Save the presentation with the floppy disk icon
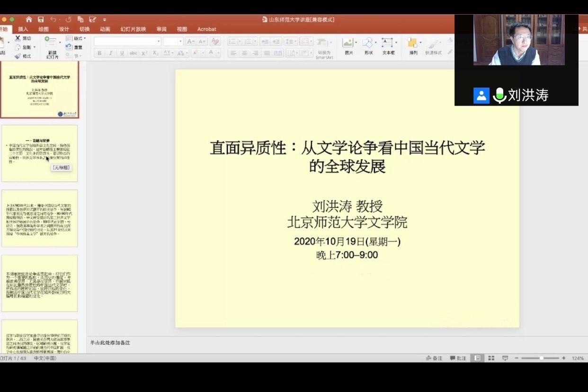Screen dimensions: 588x392 tap(41, 19)
